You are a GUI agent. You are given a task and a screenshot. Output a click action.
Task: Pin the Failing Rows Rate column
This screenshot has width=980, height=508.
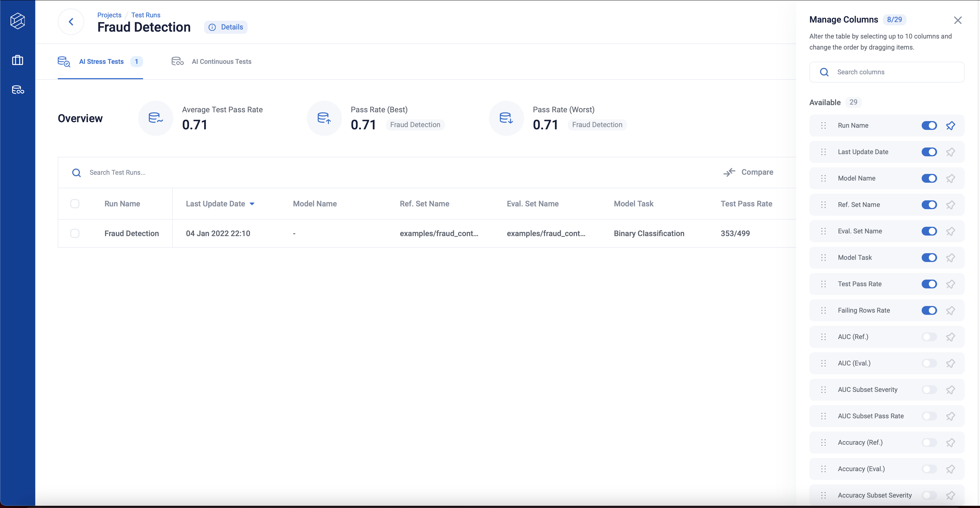point(950,310)
